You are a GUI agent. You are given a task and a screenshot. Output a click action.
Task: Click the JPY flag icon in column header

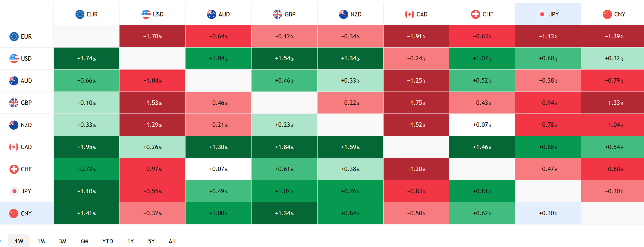(x=542, y=14)
